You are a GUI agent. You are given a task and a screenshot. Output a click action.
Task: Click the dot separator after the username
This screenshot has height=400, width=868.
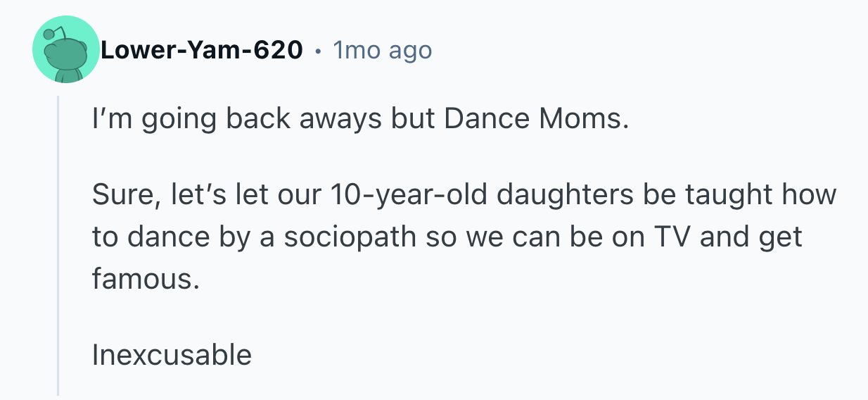(318, 51)
